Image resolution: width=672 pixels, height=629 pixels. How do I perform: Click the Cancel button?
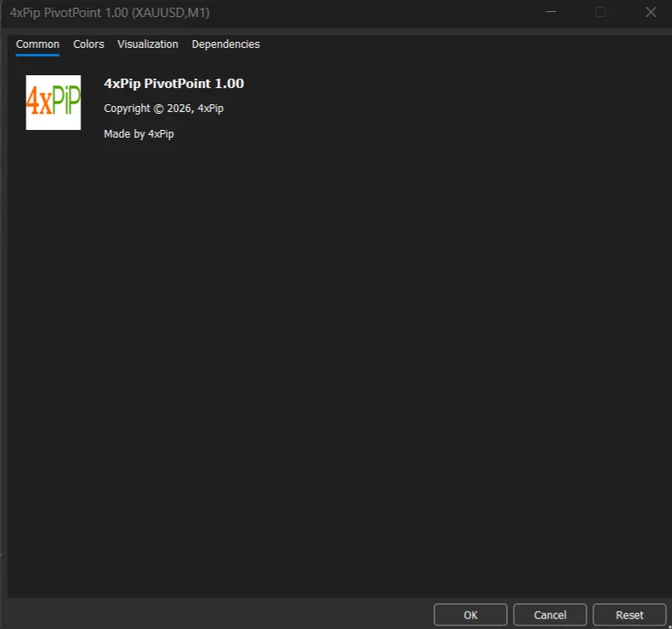point(550,614)
